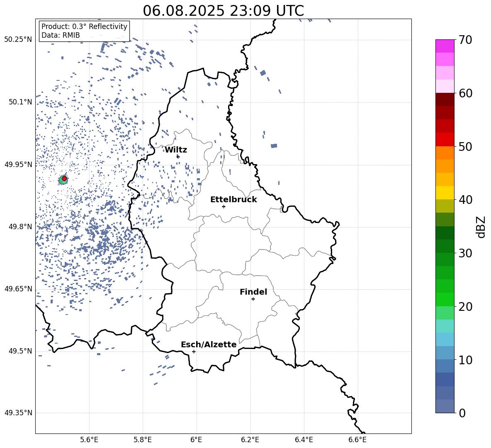Click the dark red swatch just below 60 dBZ
491x448 pixels.
click(x=445, y=99)
